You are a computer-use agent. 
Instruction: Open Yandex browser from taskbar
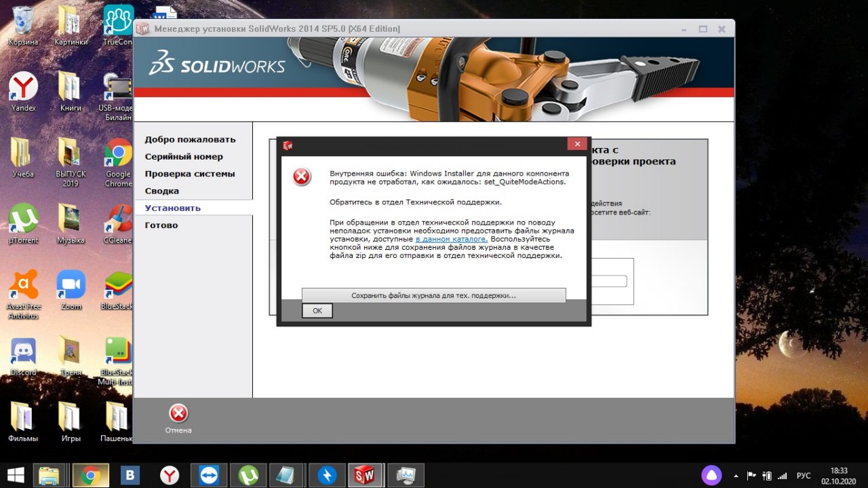pos(169,475)
